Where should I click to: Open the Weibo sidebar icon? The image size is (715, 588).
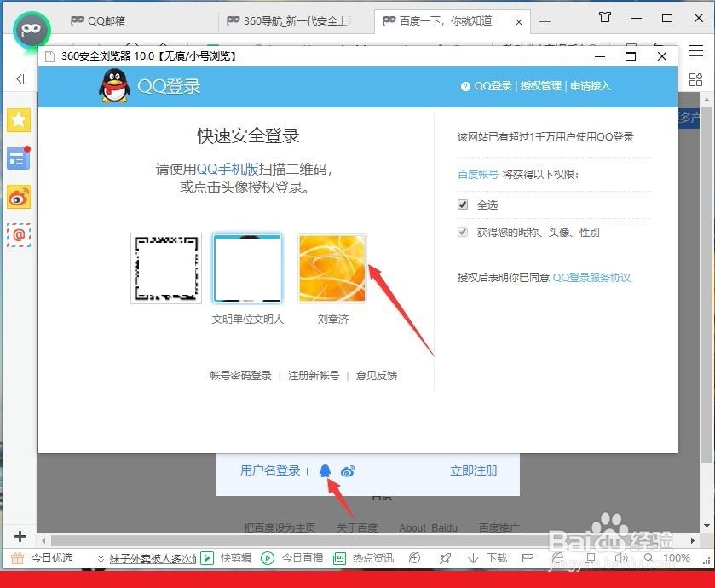pos(19,198)
